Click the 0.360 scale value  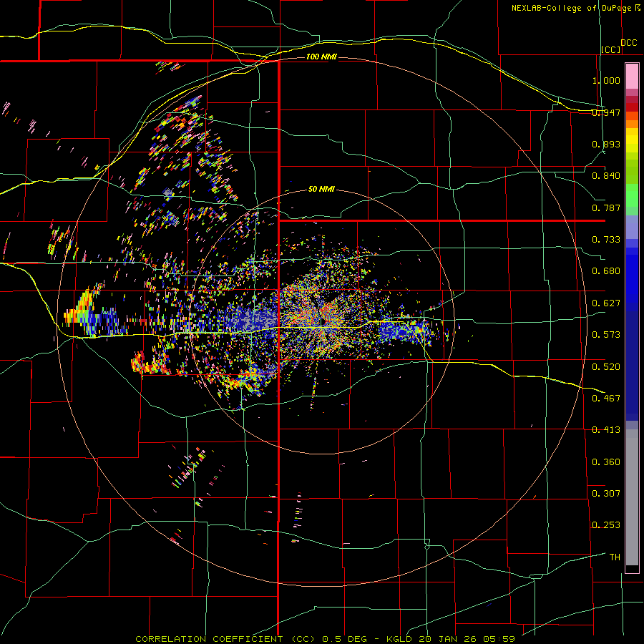pyautogui.click(x=606, y=462)
